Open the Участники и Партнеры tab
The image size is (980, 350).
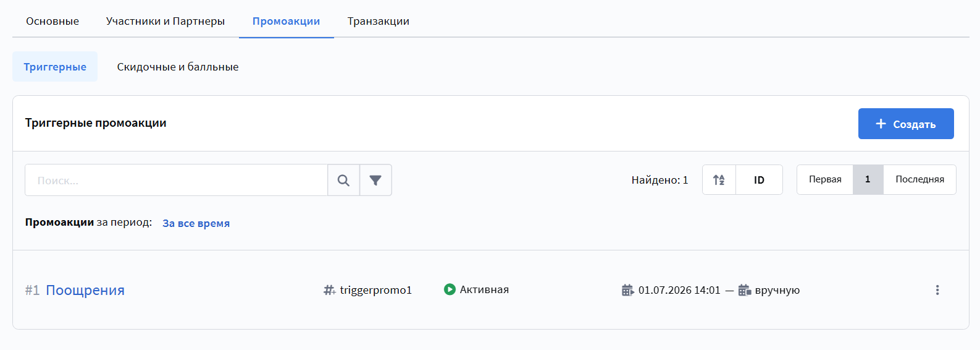[165, 21]
